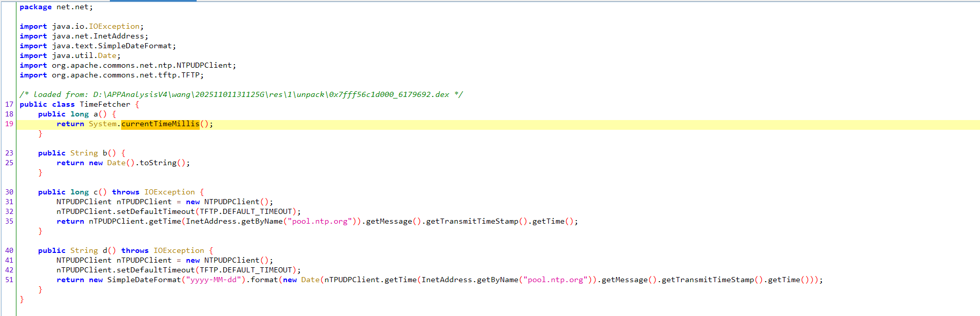The image size is (980, 316).
Task: Click the "pool.ntp.org" string on line 35
Action: [x=319, y=222]
